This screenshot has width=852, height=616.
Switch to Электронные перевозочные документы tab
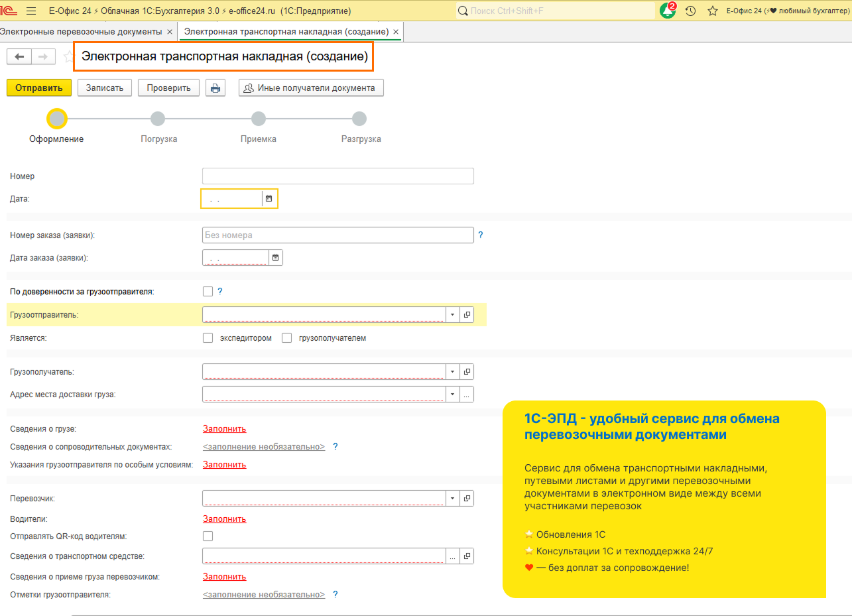(81, 32)
